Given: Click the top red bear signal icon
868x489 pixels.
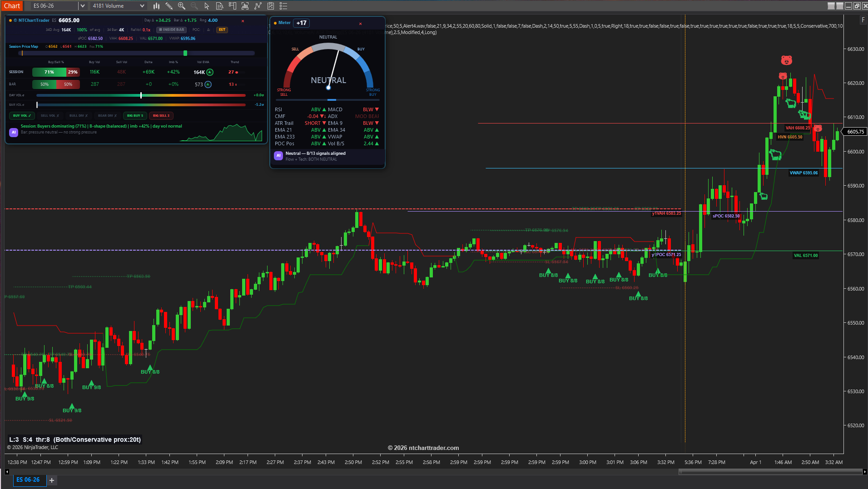Looking at the screenshot, I should 786,60.
